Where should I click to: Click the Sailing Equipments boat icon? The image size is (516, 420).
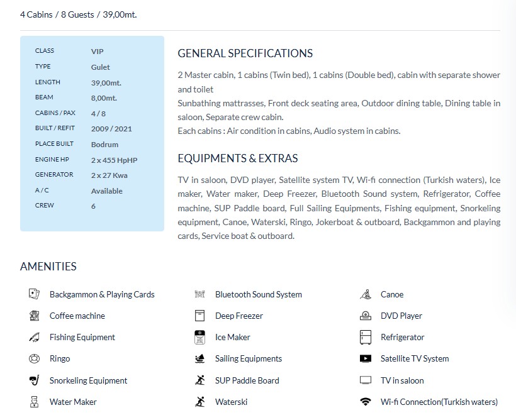pos(200,358)
